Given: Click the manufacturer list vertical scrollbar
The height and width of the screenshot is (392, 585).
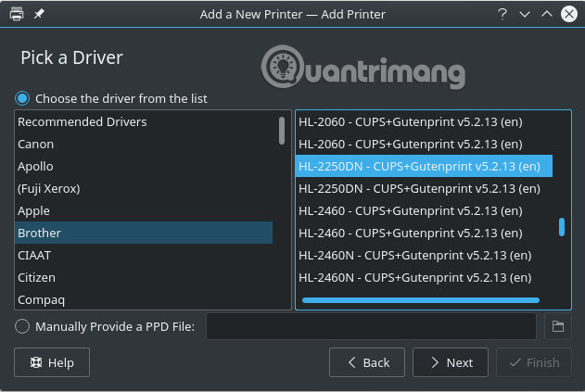Looking at the screenshot, I should click(x=282, y=130).
